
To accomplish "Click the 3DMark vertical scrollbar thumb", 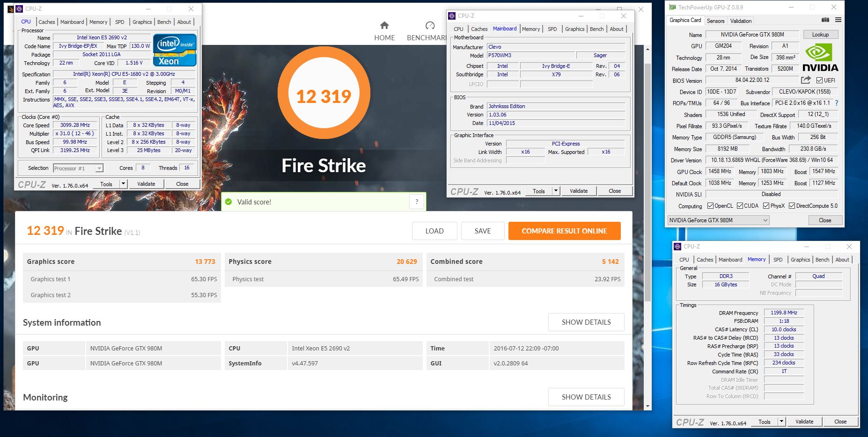I will coord(648,182).
